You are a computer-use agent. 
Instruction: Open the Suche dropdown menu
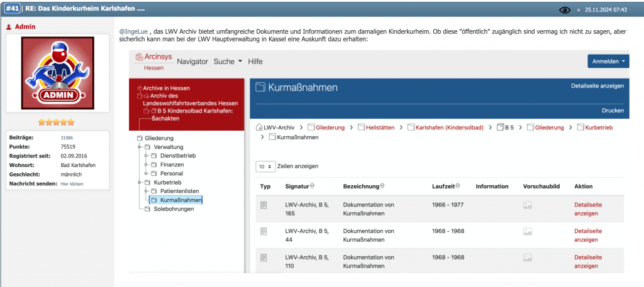pos(228,62)
